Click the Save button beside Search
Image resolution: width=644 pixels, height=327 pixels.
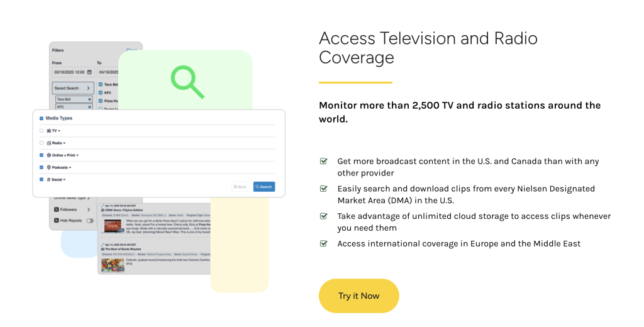241,187
